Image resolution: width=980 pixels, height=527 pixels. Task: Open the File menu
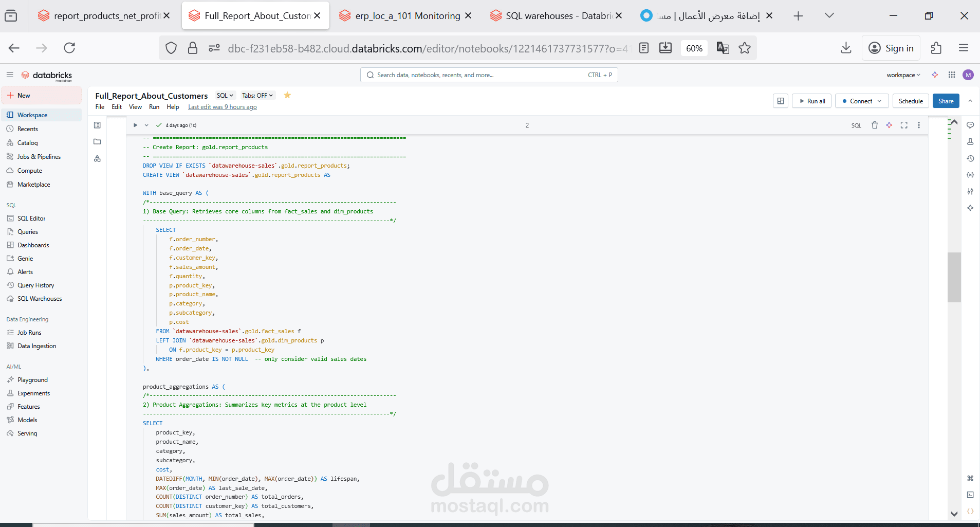tap(100, 107)
